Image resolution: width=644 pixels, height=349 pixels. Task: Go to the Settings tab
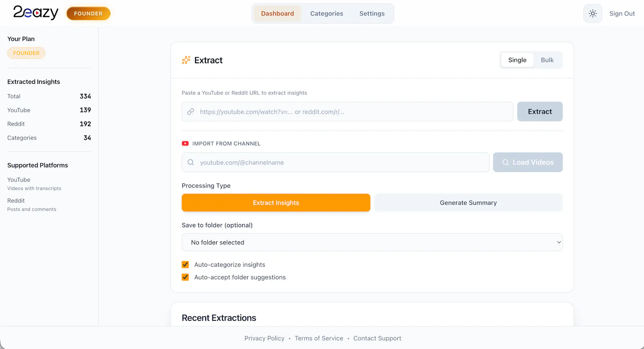pyautogui.click(x=372, y=14)
